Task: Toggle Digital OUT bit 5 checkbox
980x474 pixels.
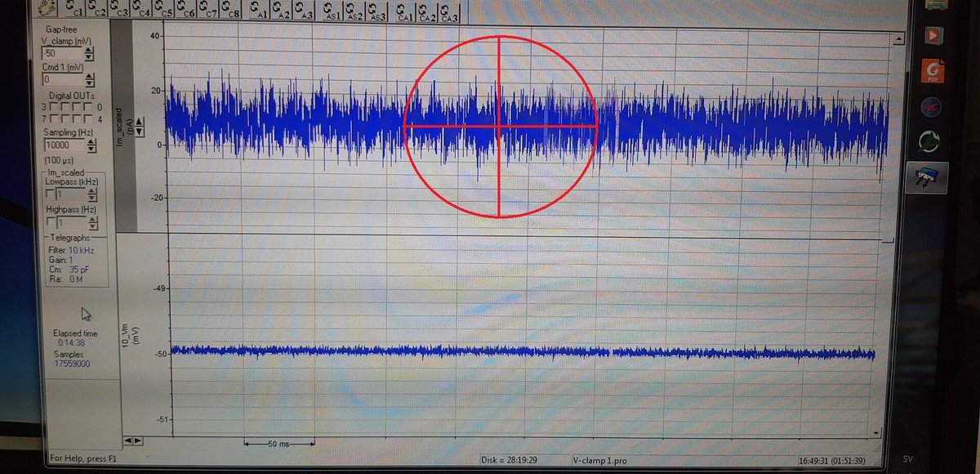Action: pyautogui.click(x=78, y=119)
